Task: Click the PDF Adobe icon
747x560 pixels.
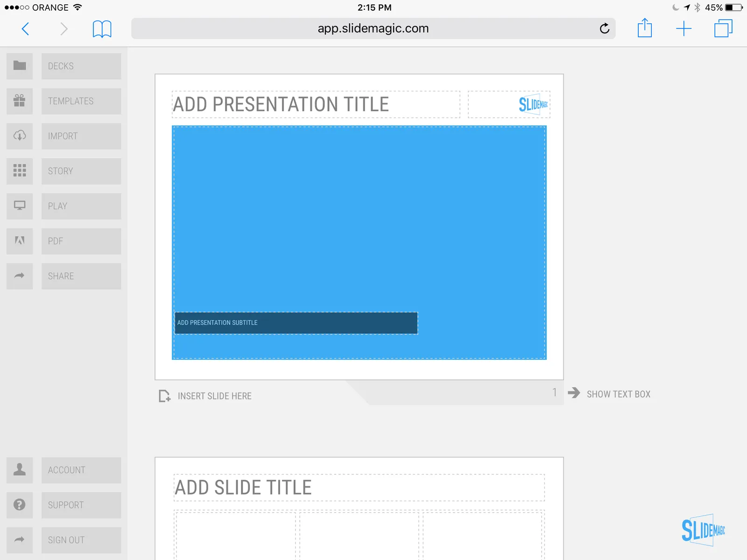Action: (x=20, y=241)
